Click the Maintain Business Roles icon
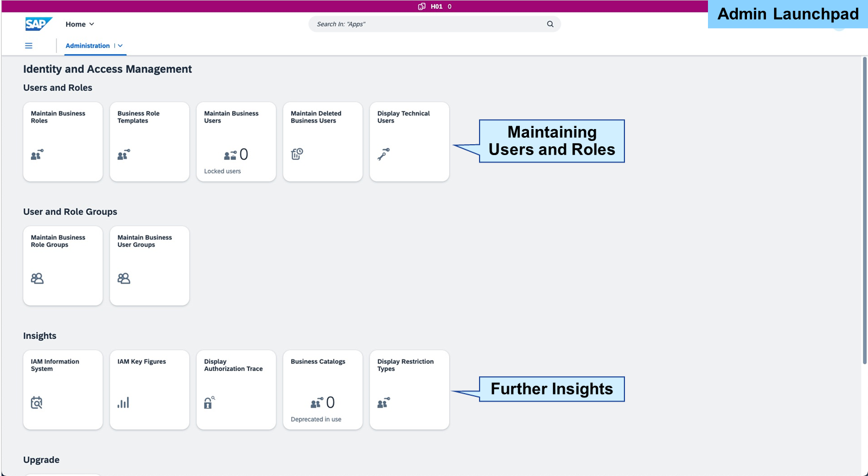Screen dimensions: 868x476 pyautogui.click(x=37, y=155)
